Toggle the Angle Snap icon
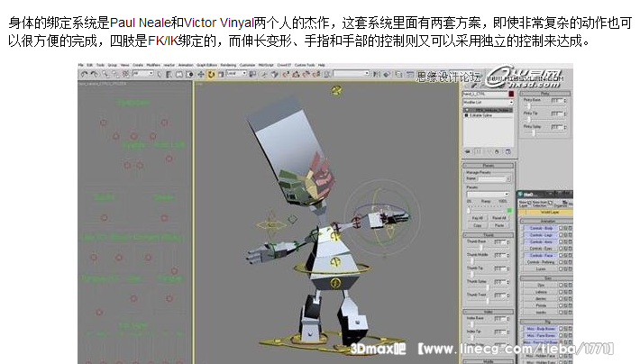The height and width of the screenshot is (364, 640). pos(296,75)
